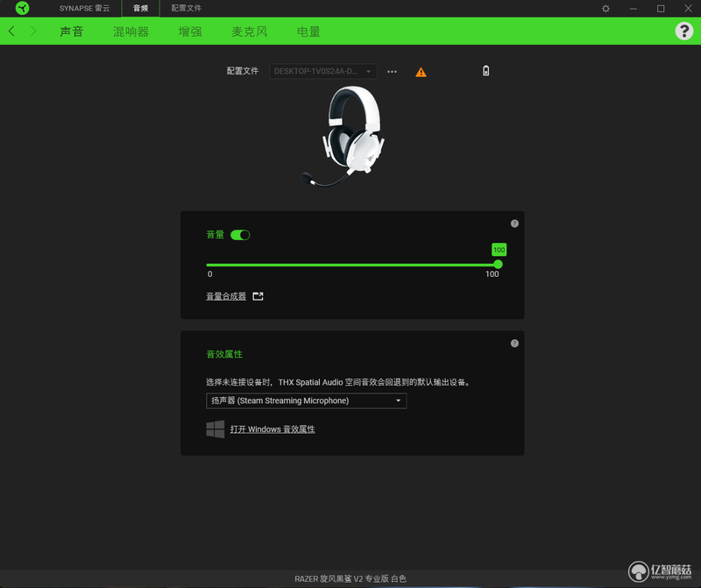701x588 pixels.
Task: Open the settings gear icon
Action: [x=605, y=9]
